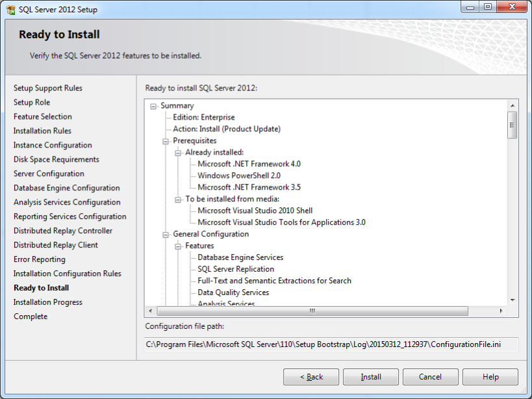532x399 pixels.
Task: Select the bold Ready to Install step
Action: [x=42, y=288]
